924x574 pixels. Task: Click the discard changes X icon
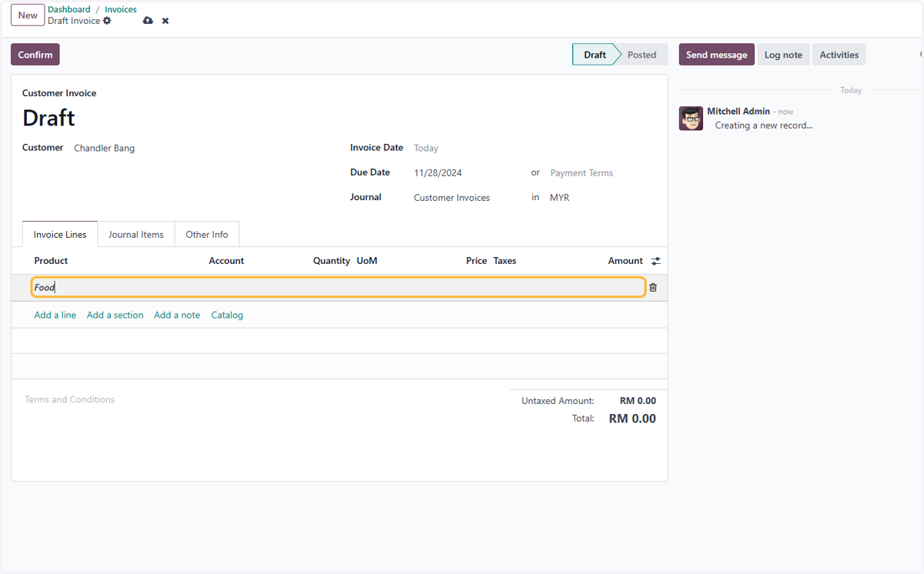click(166, 21)
